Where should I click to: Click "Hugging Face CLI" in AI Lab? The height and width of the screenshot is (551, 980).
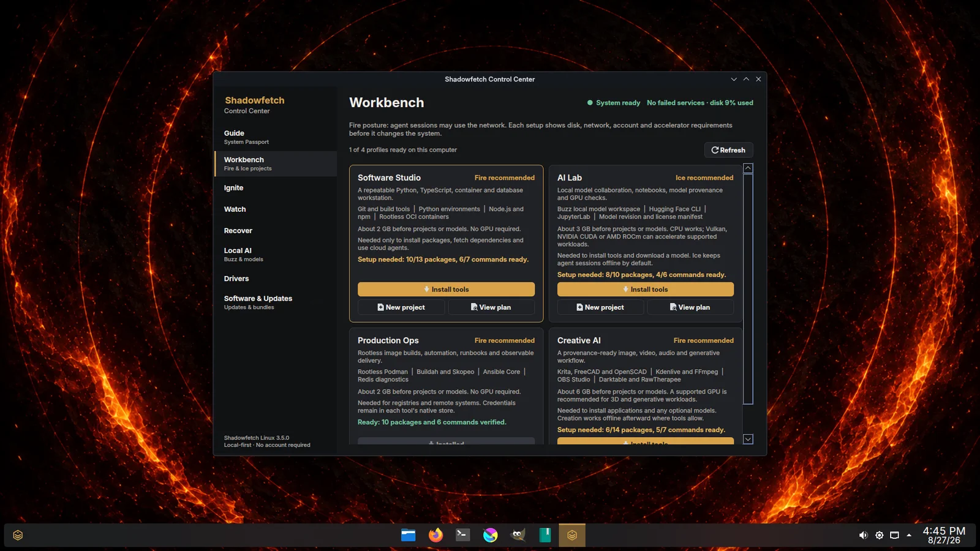click(x=675, y=209)
